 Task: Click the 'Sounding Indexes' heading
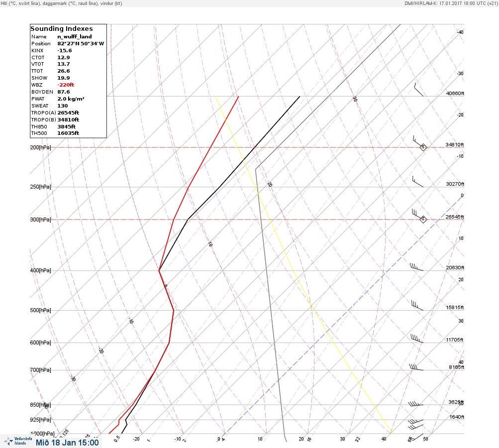tap(61, 29)
